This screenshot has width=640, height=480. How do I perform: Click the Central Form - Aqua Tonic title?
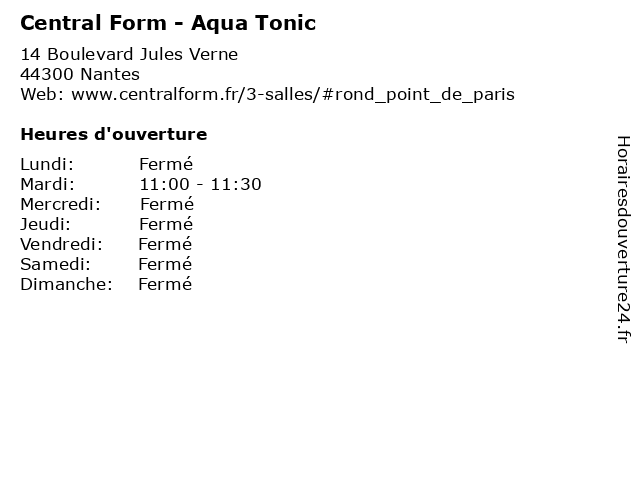click(168, 23)
